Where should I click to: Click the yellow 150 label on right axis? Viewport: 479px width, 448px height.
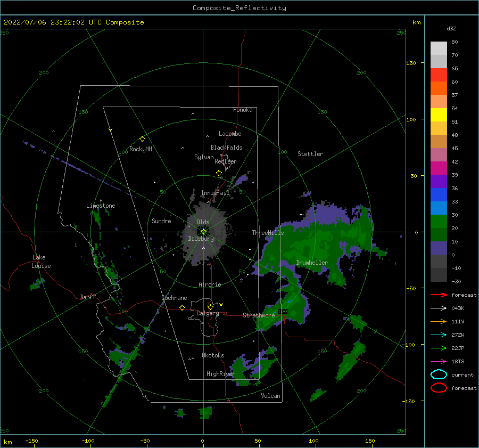[411, 63]
